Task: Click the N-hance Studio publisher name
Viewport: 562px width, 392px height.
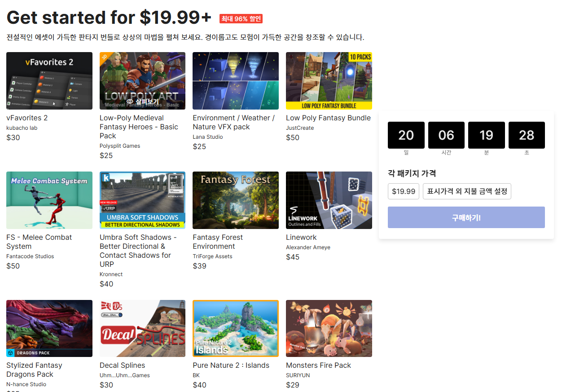Action: click(26, 384)
